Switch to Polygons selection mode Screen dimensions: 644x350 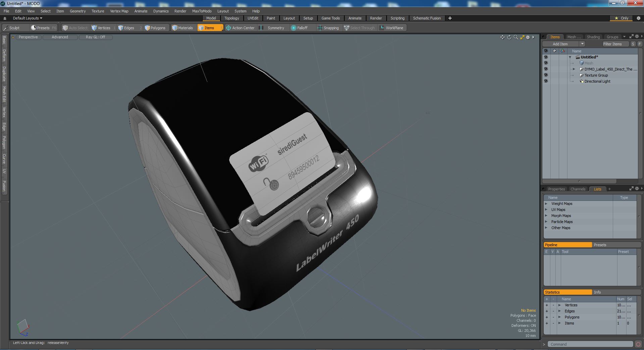point(156,28)
